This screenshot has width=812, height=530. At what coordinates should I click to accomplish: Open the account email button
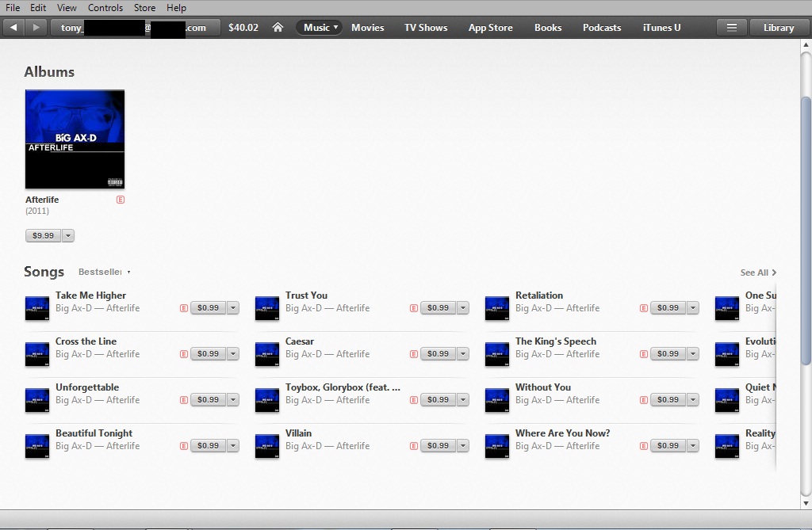(136, 28)
